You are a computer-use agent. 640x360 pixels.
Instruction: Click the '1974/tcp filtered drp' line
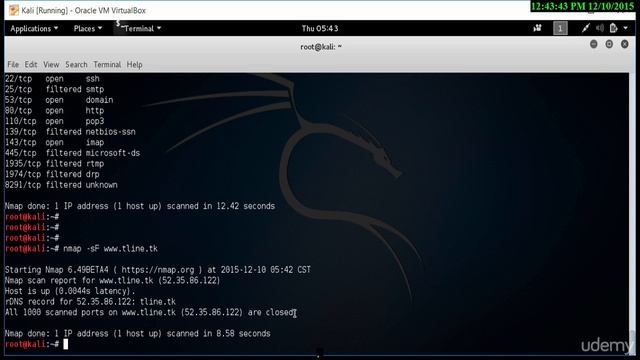pyautogui.click(x=52, y=174)
